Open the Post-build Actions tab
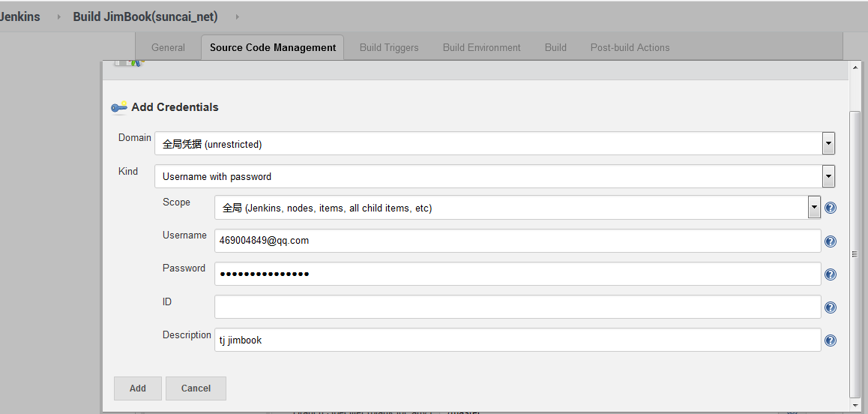 pos(630,48)
